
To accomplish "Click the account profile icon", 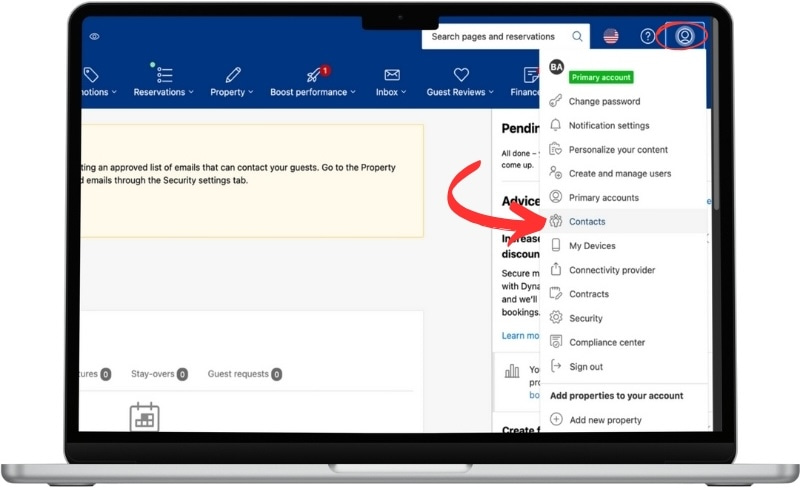I will 684,36.
